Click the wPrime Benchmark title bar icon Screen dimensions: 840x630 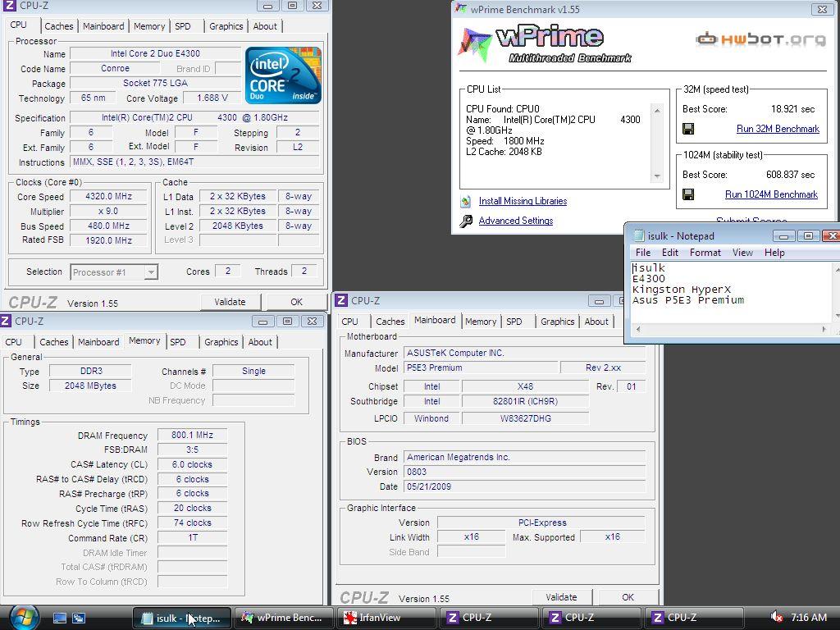(461, 9)
